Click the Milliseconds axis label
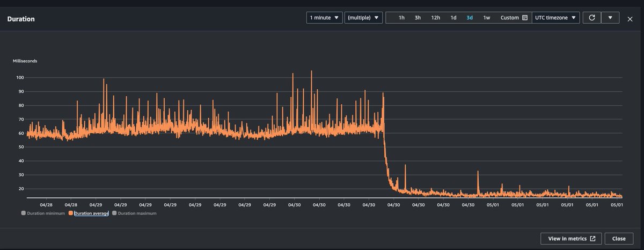The height and width of the screenshot is (250, 644). (25, 61)
